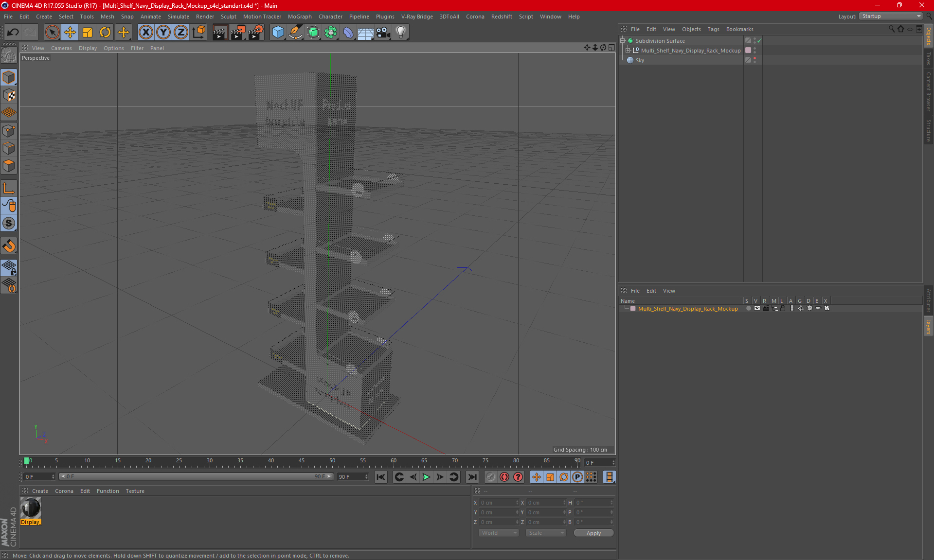Toggle layer view eye for Multi_Shelf layer
The width and height of the screenshot is (934, 560).
(757, 308)
